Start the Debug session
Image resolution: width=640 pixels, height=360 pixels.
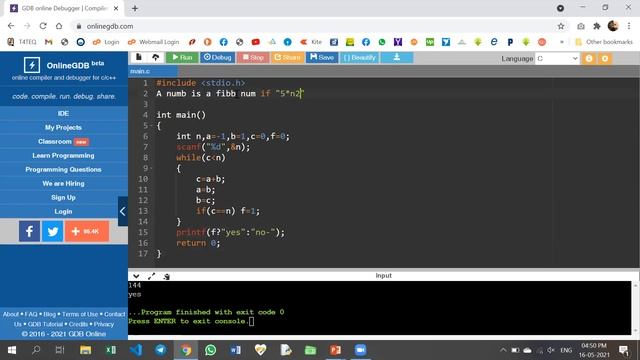tap(217, 58)
